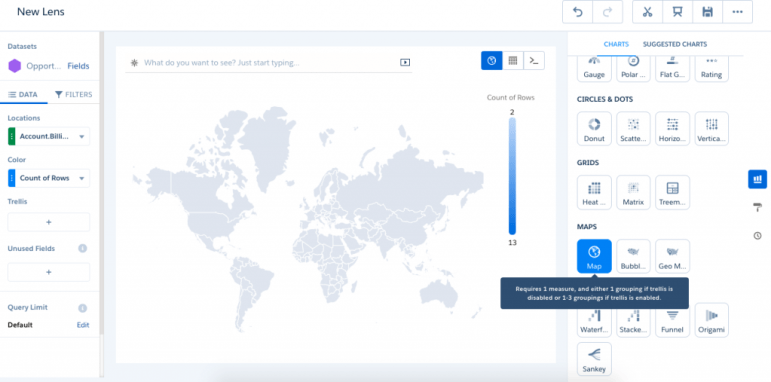The image size is (771, 382).
Task: Select the Map chart type
Action: [x=594, y=256]
